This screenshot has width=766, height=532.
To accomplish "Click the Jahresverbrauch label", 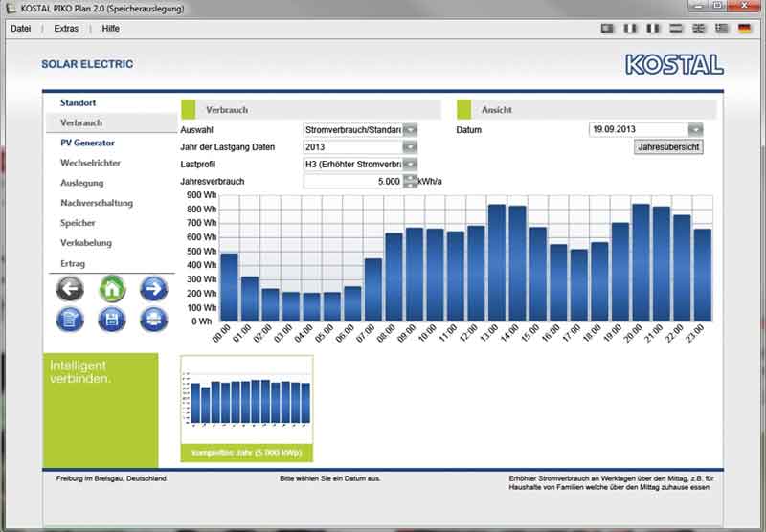I will pos(213,182).
